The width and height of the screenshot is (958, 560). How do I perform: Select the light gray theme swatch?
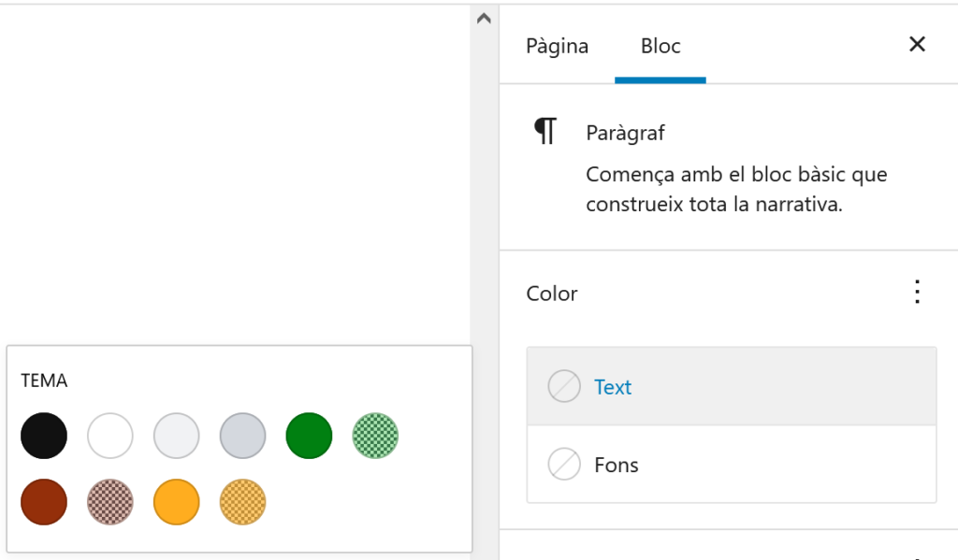tap(176, 435)
